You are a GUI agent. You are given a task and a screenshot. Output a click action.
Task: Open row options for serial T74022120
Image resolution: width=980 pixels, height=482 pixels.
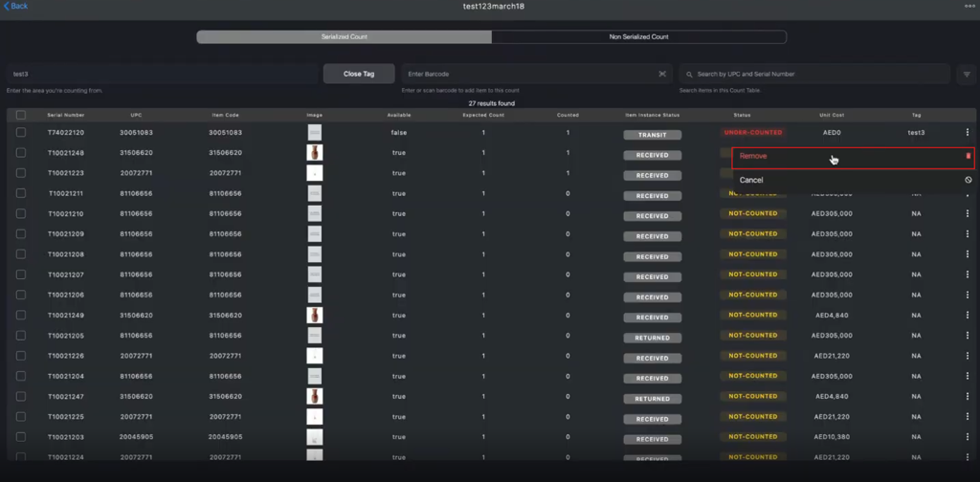click(968, 132)
